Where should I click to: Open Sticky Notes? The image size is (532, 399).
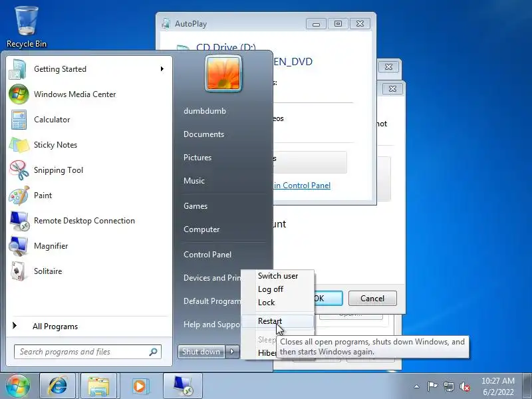click(x=89, y=145)
